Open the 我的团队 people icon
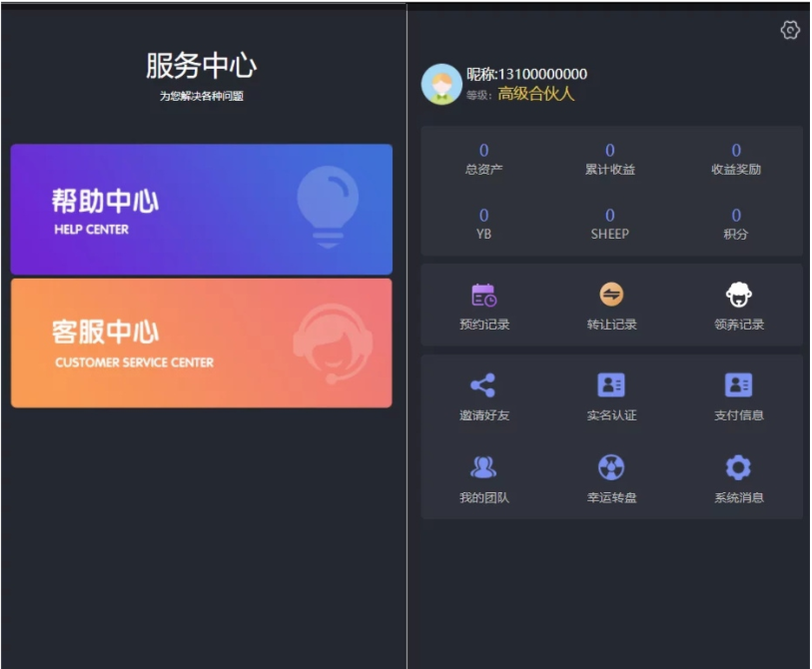The width and height of the screenshot is (812, 669). pyautogui.click(x=483, y=467)
